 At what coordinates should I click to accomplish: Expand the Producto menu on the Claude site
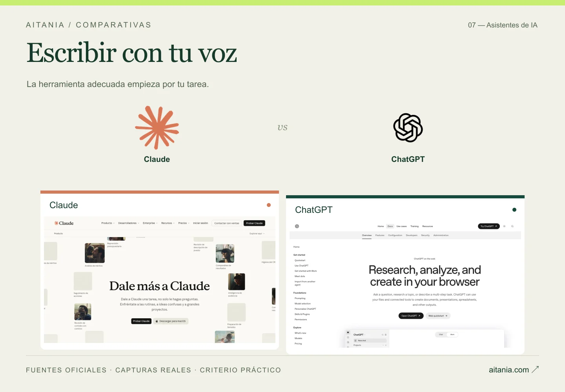(x=108, y=223)
